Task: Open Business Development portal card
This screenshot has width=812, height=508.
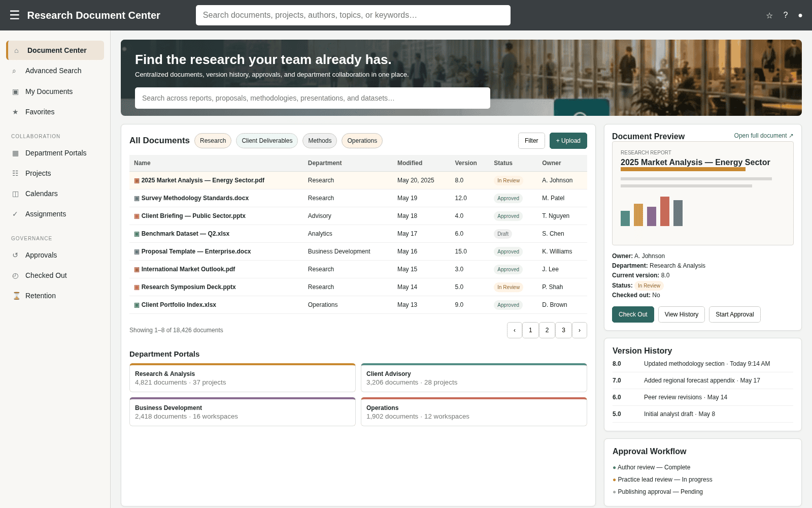Action: [x=243, y=411]
